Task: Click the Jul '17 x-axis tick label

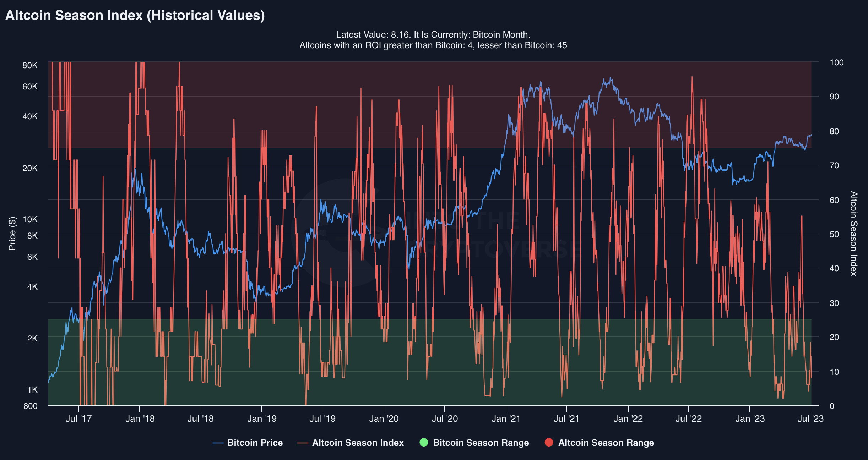Action: pos(78,419)
